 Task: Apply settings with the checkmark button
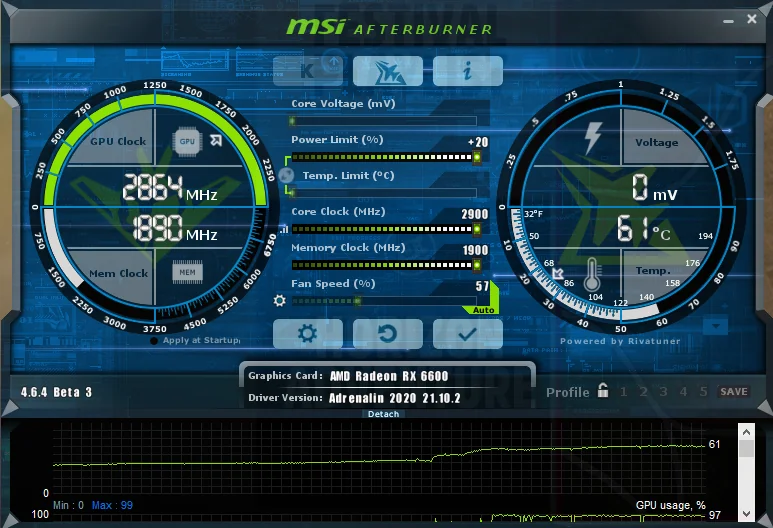(x=467, y=334)
